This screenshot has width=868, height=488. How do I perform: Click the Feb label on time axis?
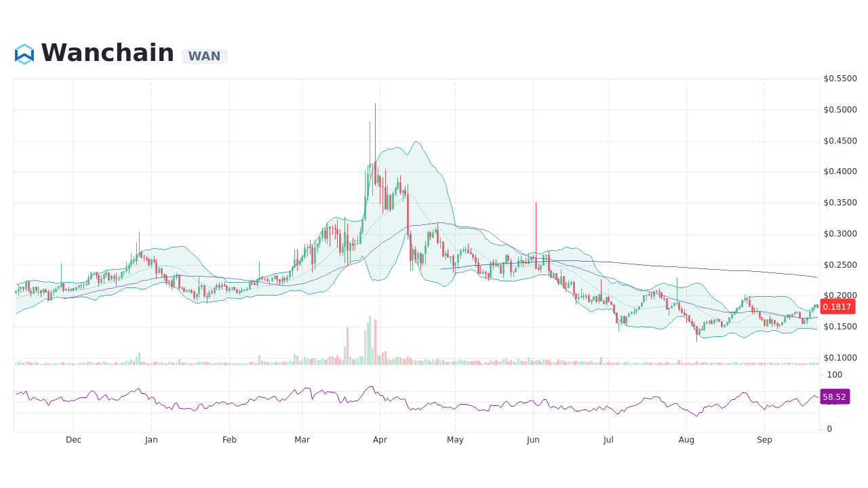click(229, 440)
